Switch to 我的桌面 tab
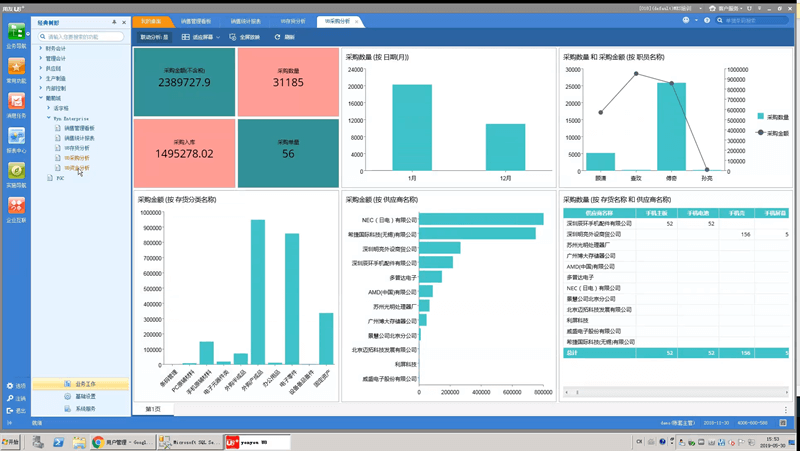The width and height of the screenshot is (800, 451). pyautogui.click(x=152, y=21)
